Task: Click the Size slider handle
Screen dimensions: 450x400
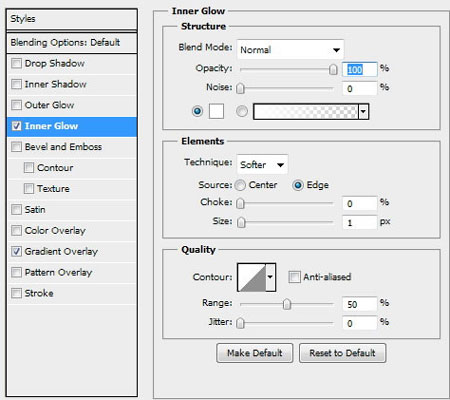Action: [241, 222]
